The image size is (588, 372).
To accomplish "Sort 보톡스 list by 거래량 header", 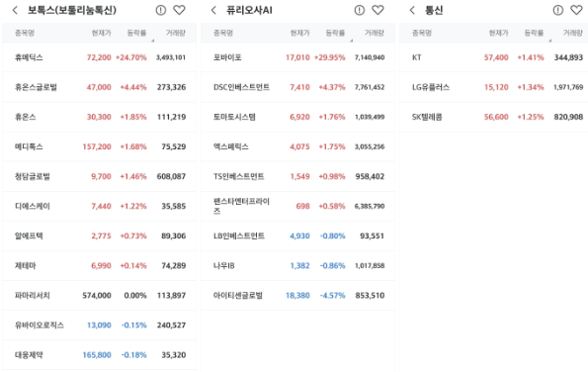I will (176, 33).
